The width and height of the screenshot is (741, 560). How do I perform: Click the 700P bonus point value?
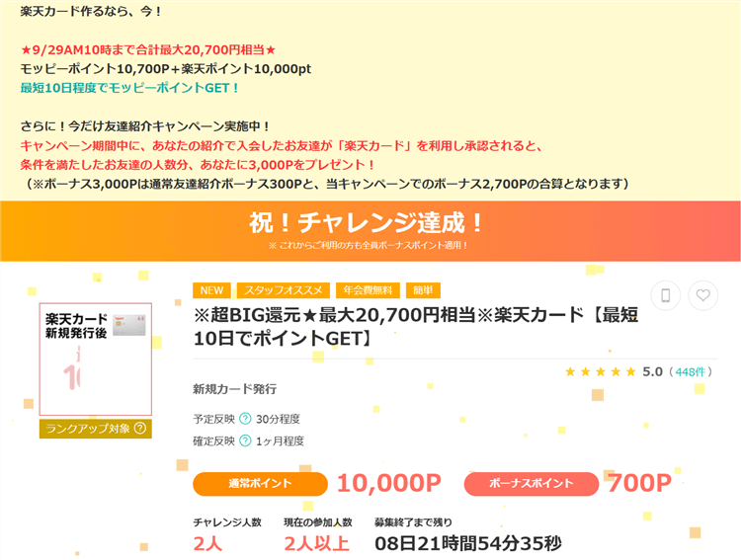[x=639, y=483]
